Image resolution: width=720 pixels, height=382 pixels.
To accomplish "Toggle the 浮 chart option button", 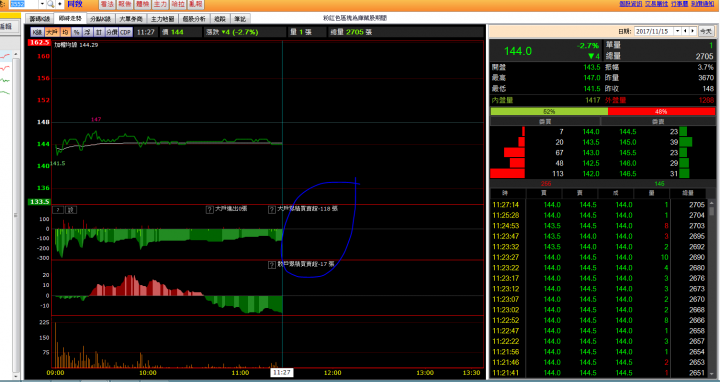I will coord(87,32).
